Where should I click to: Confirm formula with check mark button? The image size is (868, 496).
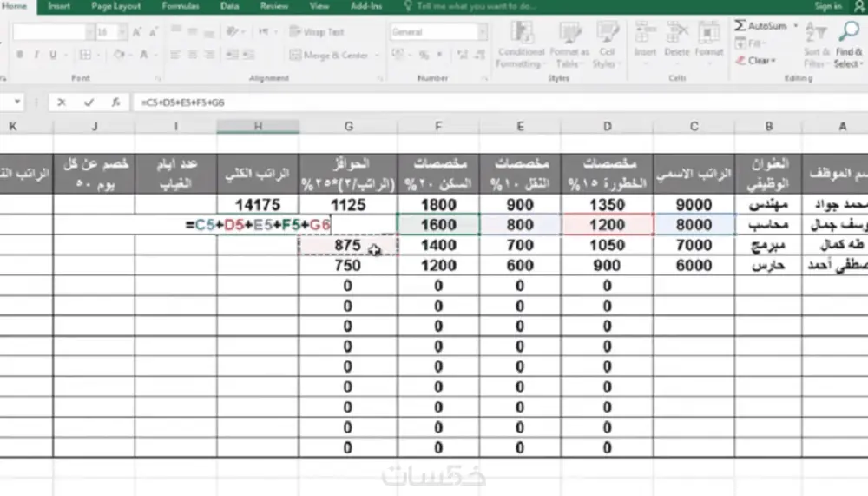(89, 102)
